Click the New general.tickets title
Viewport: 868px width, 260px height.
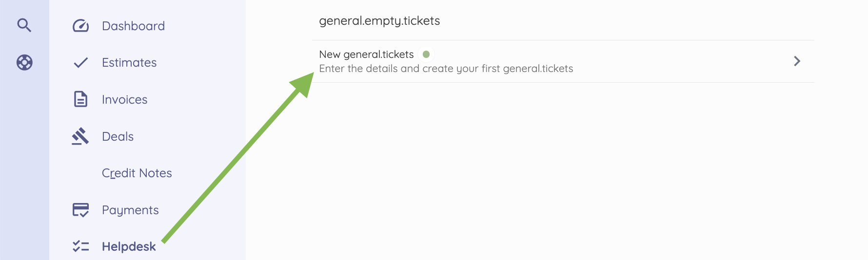click(x=366, y=54)
